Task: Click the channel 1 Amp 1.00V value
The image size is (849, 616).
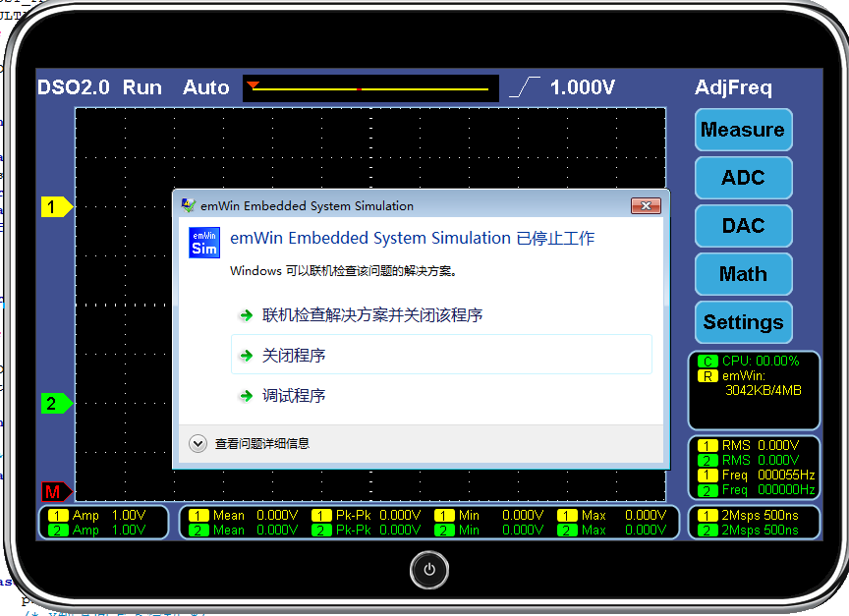Action: tap(129, 516)
